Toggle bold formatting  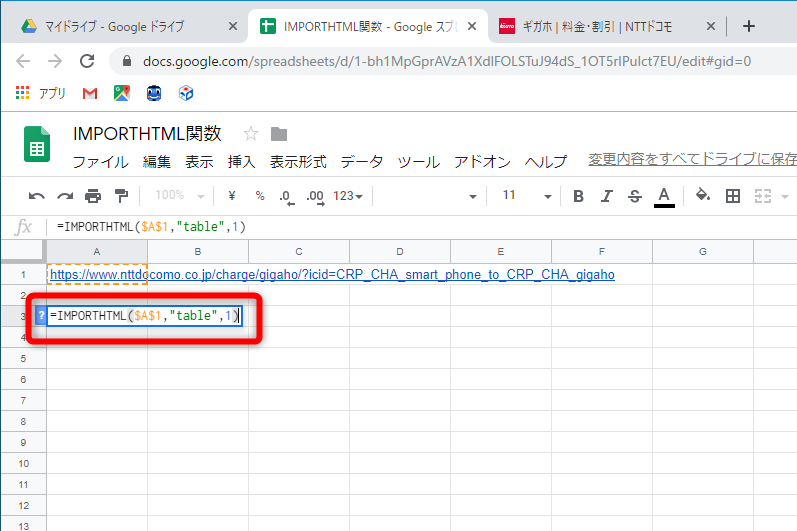[578, 196]
